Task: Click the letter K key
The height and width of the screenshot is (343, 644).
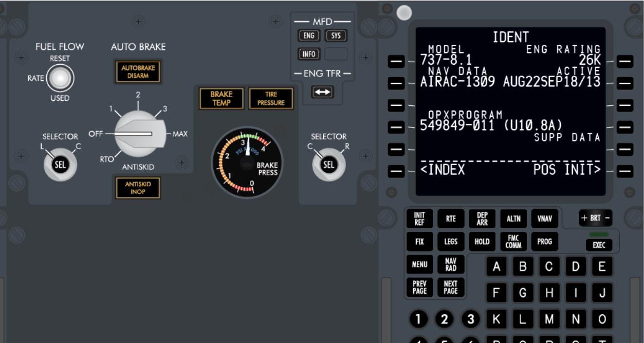Action: [x=496, y=319]
